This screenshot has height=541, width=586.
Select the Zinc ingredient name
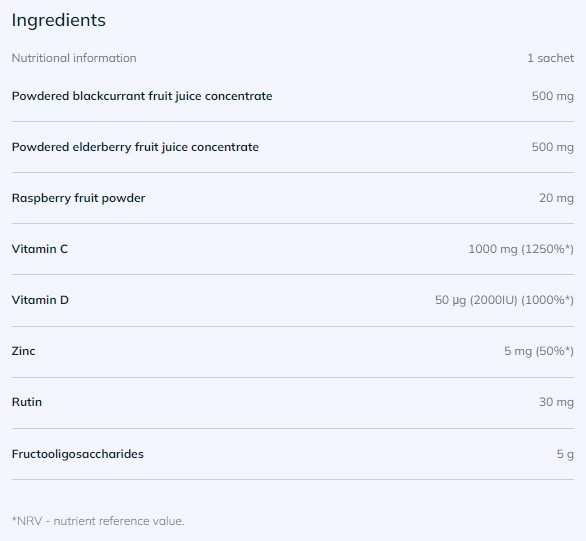coord(24,351)
